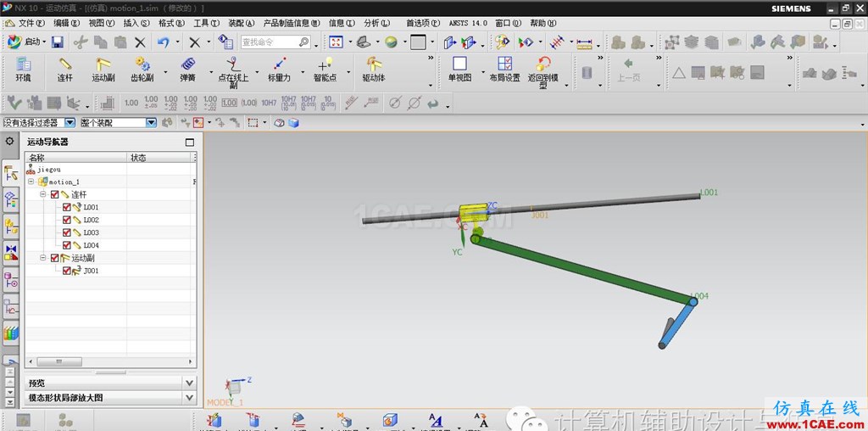The height and width of the screenshot is (431, 868).
Task: Open the Motion Navigator sidebar tab
Action: tap(11, 175)
